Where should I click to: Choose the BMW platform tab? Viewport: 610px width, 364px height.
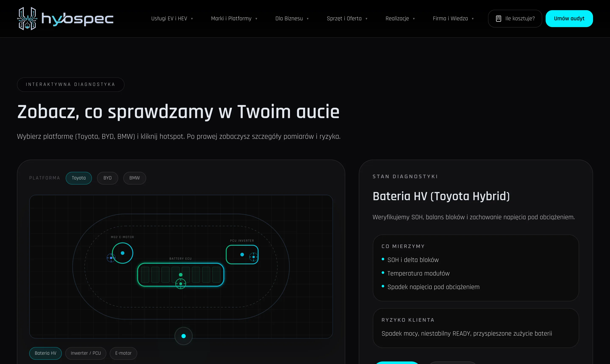pos(134,178)
